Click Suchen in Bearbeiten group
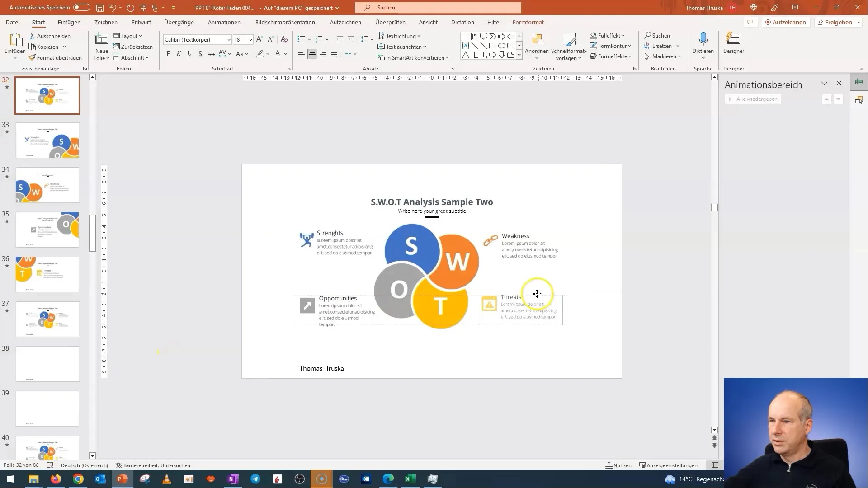The image size is (868, 488). coord(657,35)
